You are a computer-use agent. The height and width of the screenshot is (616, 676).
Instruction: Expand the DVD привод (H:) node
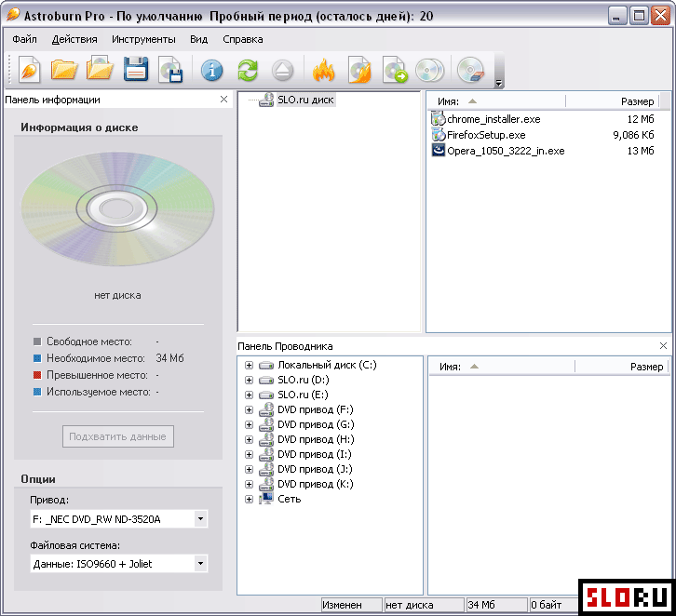pos(249,439)
